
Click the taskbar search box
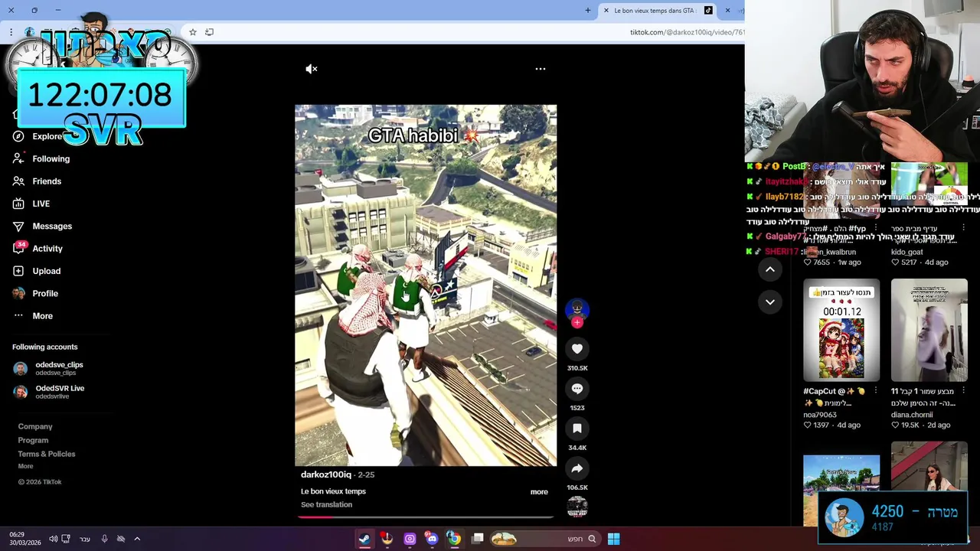545,539
